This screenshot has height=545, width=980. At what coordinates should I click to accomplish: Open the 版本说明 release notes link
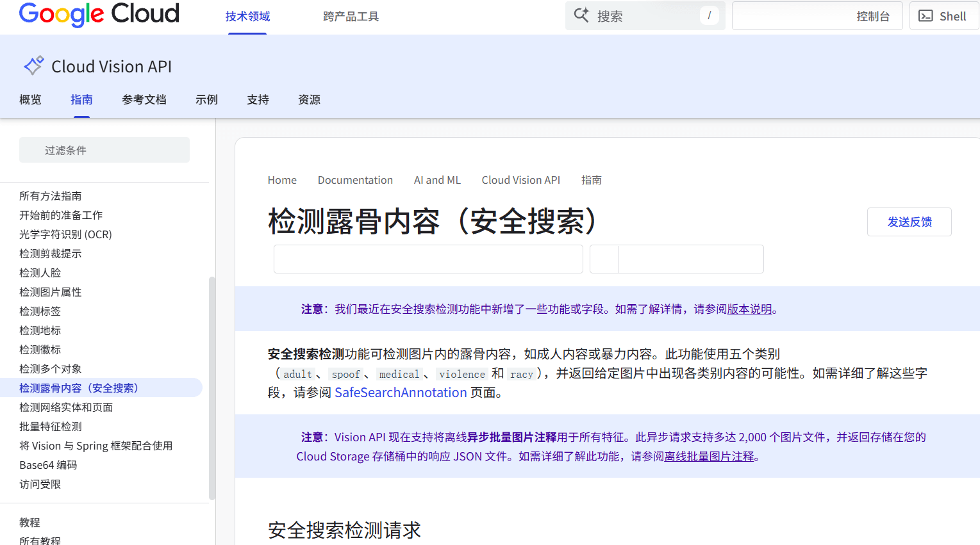click(749, 309)
